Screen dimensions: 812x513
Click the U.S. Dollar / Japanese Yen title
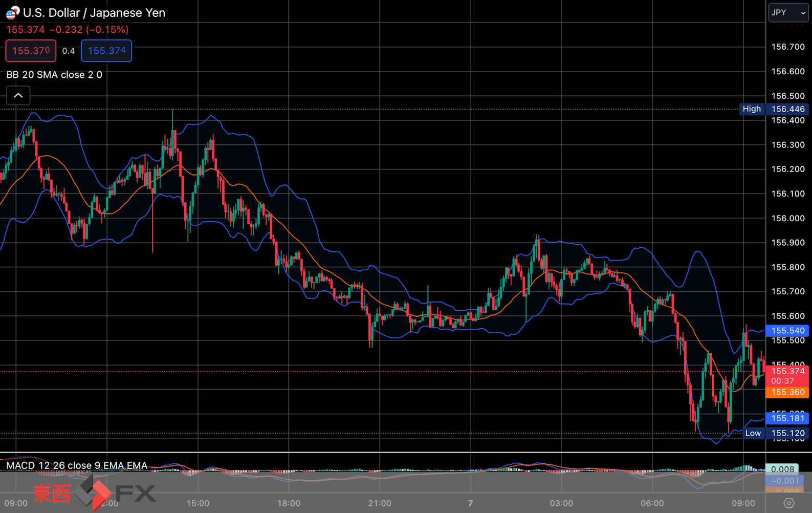click(94, 13)
